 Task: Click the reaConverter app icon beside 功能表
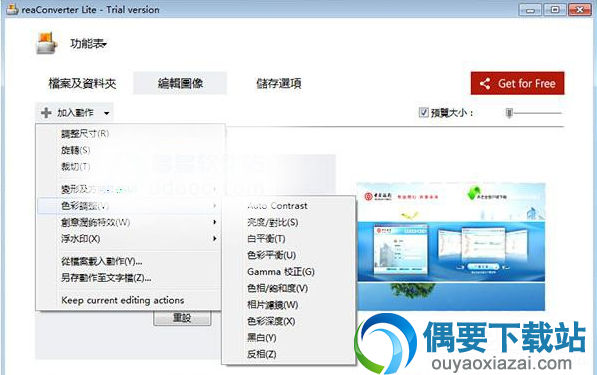tap(46, 43)
